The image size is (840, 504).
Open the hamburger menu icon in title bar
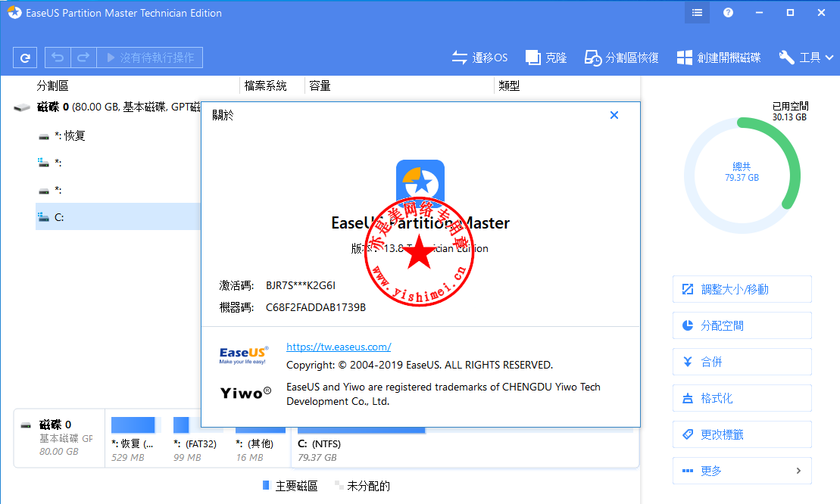tap(697, 12)
